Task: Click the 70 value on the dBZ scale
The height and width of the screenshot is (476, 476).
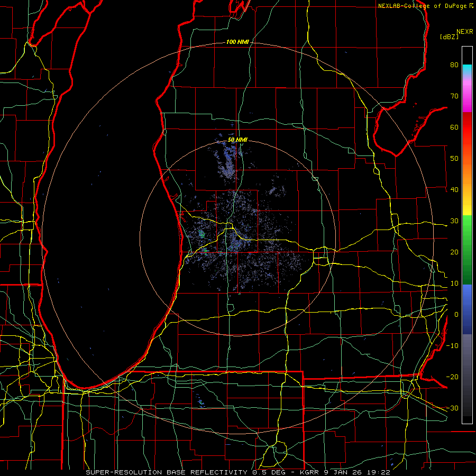Action: pyautogui.click(x=454, y=96)
